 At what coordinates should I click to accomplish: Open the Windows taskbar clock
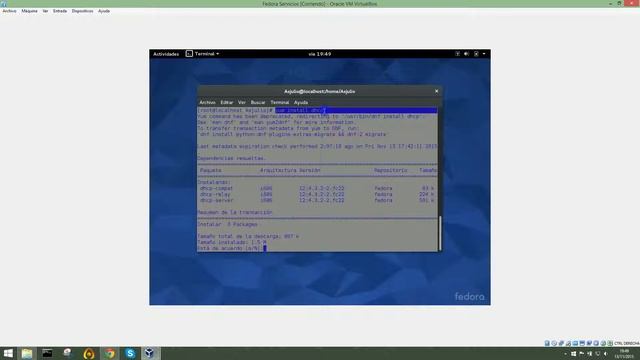[624, 354]
